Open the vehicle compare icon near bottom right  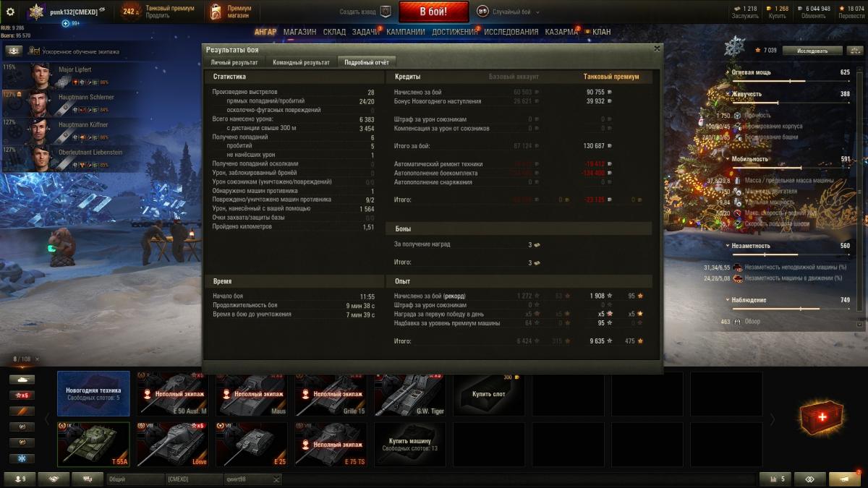coord(809,479)
